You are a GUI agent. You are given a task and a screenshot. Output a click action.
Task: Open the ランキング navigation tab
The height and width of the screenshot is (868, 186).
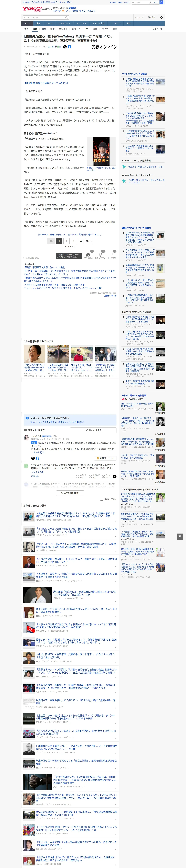point(115,24)
